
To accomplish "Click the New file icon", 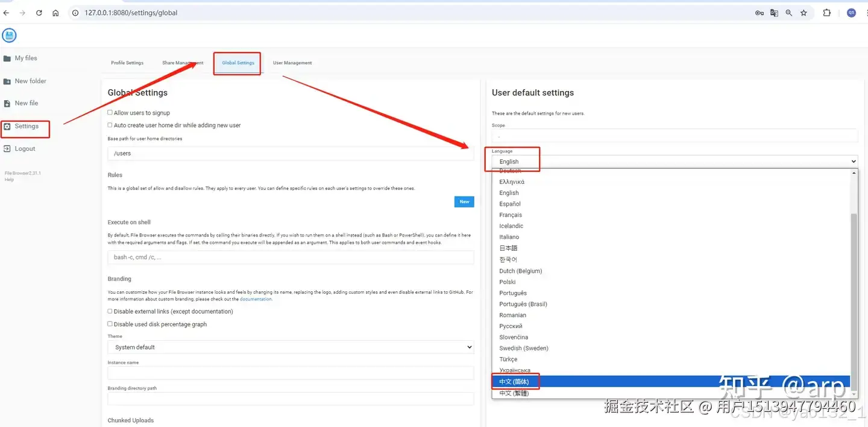I will click(7, 104).
